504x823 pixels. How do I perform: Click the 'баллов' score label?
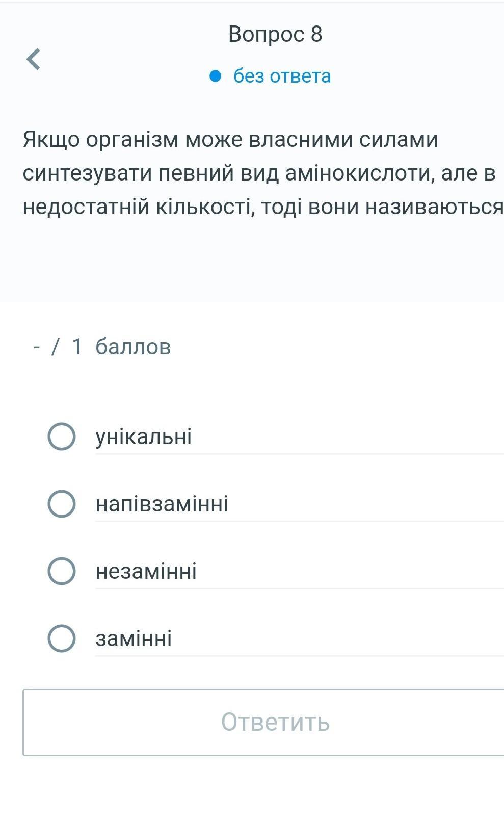click(133, 347)
